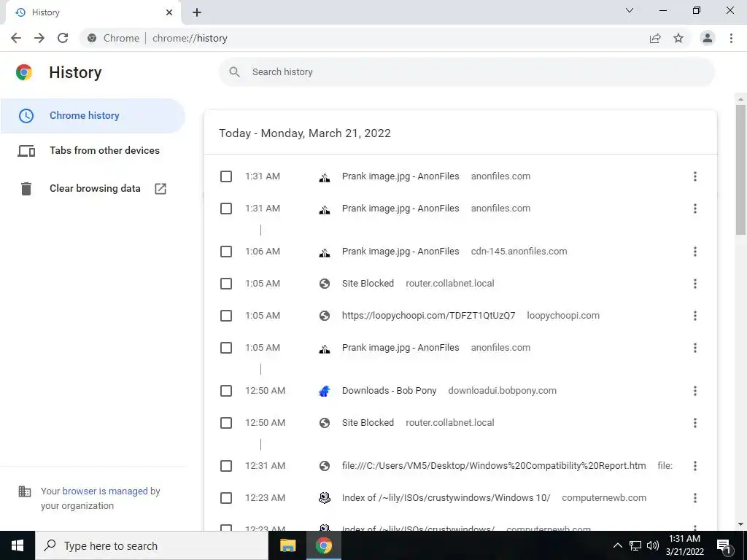Open the Windows Start menu
This screenshot has height=560, width=747.
[18, 545]
